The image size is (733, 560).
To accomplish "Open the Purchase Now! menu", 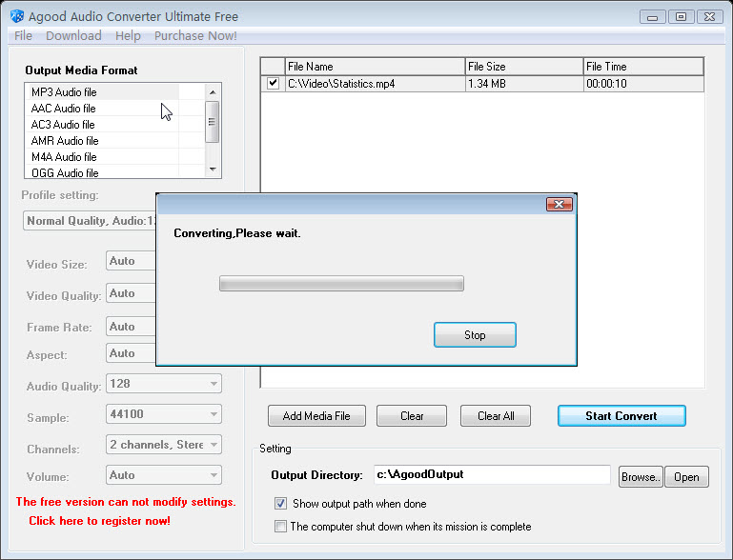I will [195, 36].
